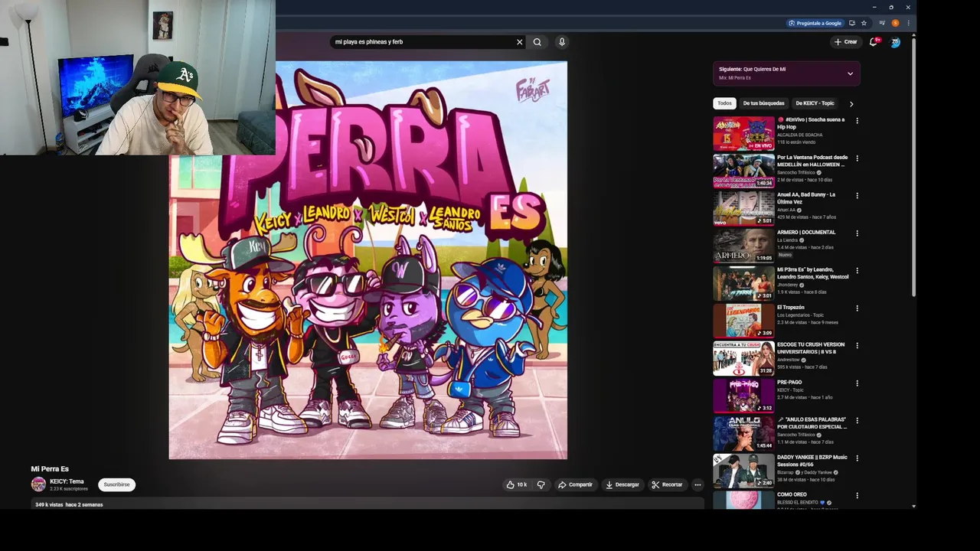Open options for Anuel AA La Última Vez
Image resolution: width=980 pixels, height=551 pixels.
click(857, 196)
